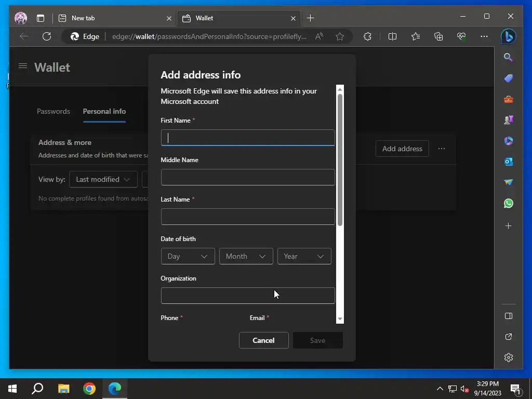Refresh the Wallet page
Viewport: 532px width, 399px height.
(x=47, y=36)
